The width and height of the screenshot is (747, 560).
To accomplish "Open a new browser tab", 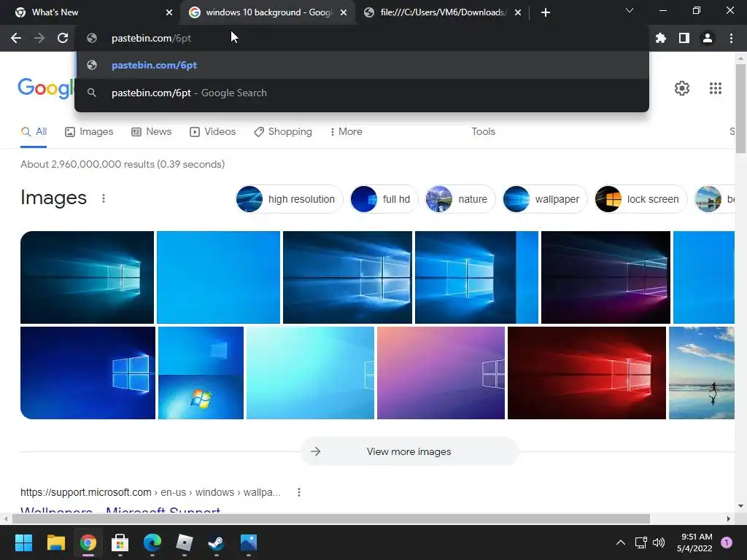I will pyautogui.click(x=546, y=12).
